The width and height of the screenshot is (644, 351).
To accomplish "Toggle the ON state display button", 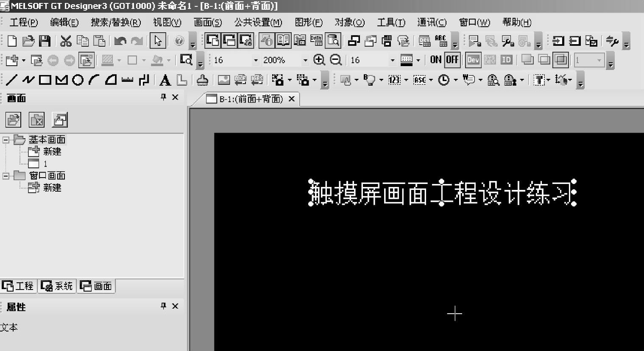I will 435,60.
